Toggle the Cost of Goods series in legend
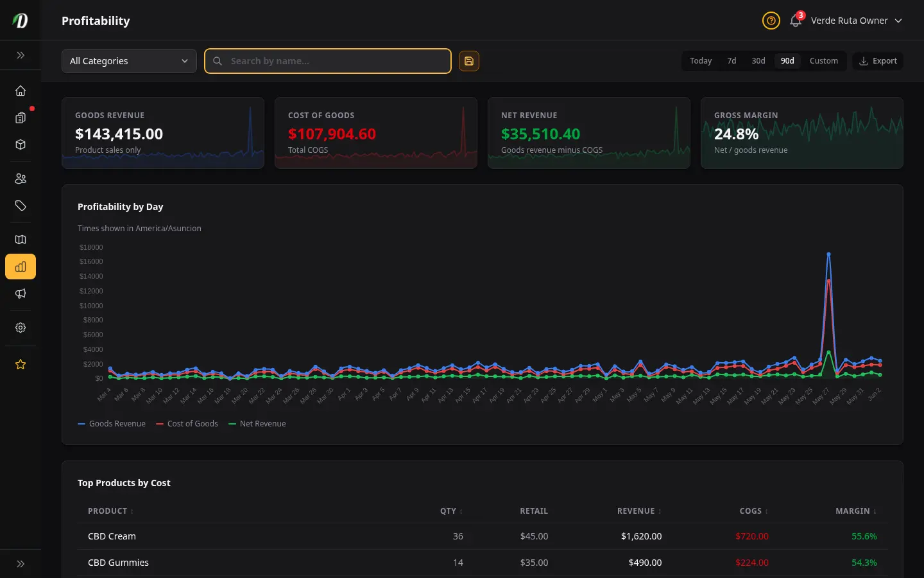Viewport: 924px width, 578px height. click(x=187, y=424)
